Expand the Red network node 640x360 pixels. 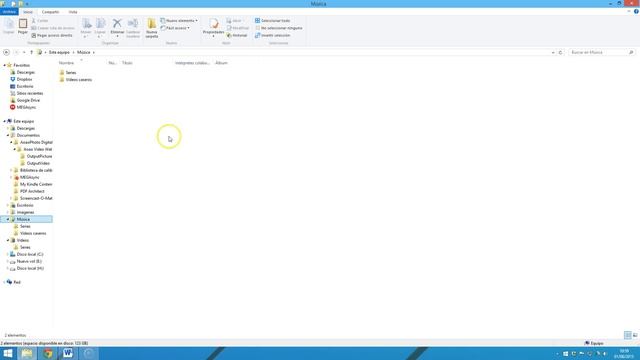point(4,282)
